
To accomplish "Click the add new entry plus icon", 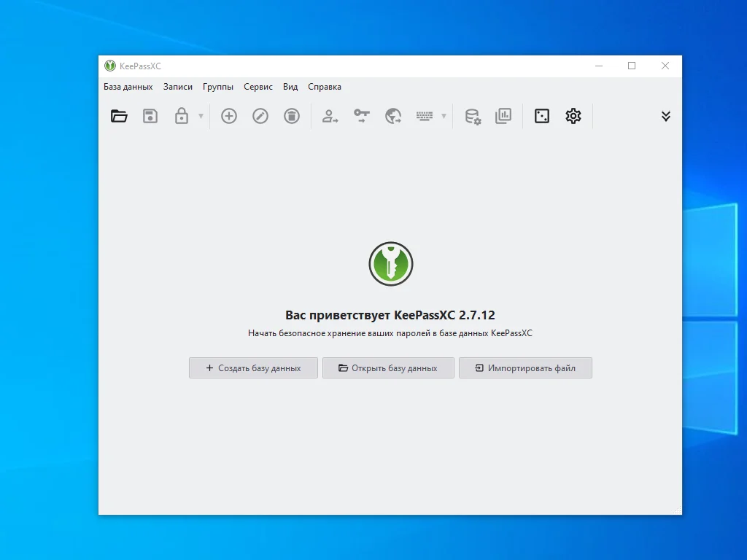I will 229,116.
